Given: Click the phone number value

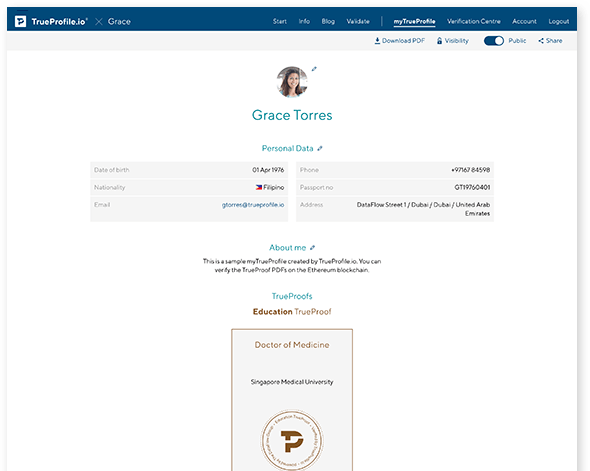Looking at the screenshot, I should tap(470, 170).
